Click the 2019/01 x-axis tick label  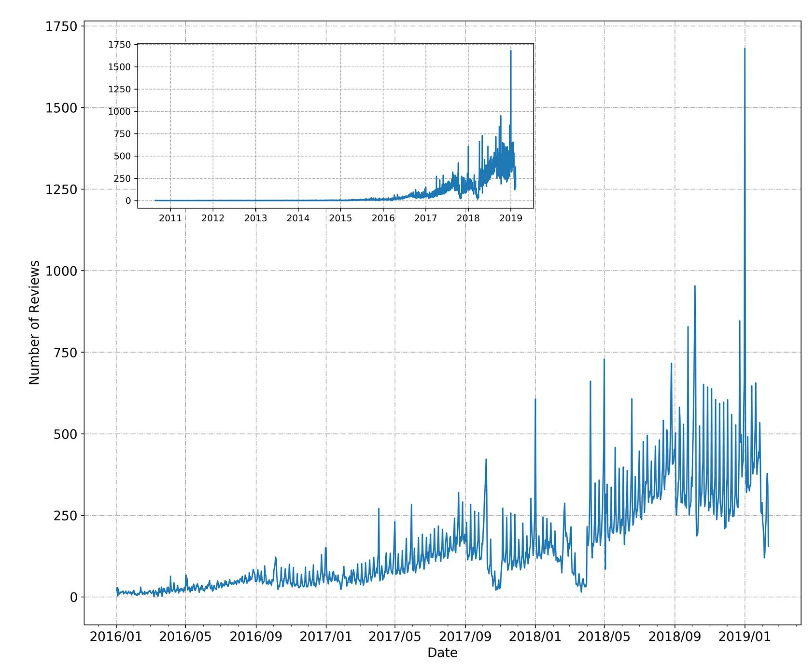[x=744, y=637]
